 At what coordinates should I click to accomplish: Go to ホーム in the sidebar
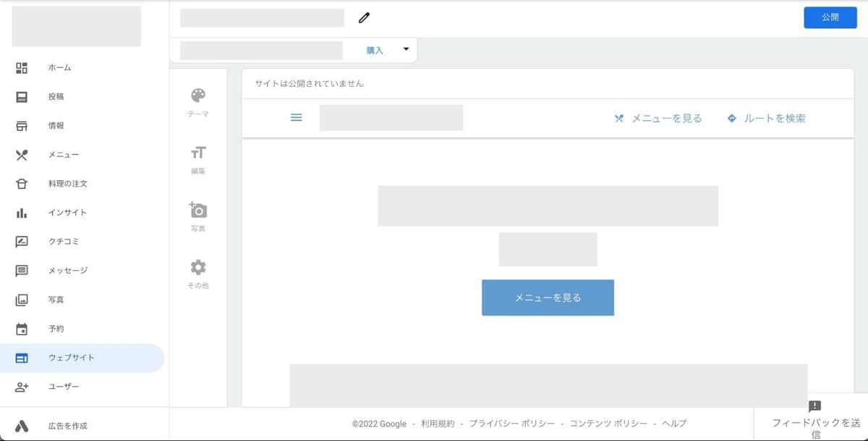(59, 68)
